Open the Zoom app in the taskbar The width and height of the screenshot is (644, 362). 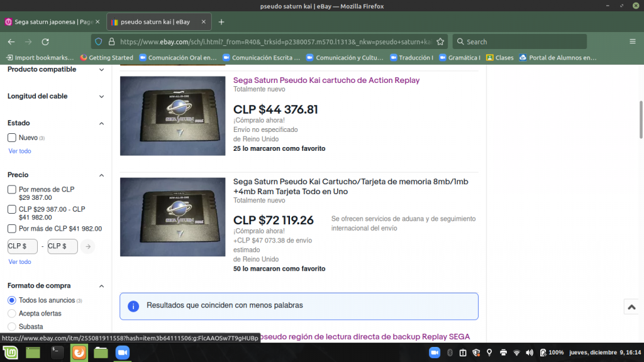click(x=122, y=353)
